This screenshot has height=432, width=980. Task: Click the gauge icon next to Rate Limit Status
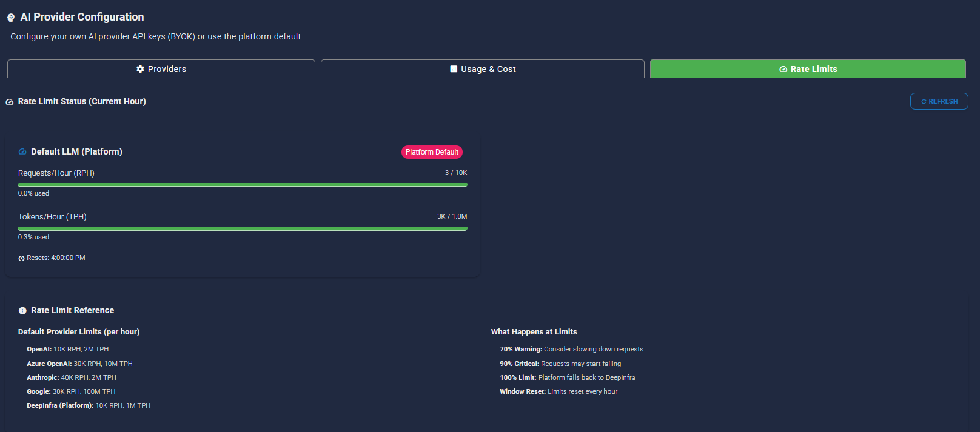tap(10, 102)
